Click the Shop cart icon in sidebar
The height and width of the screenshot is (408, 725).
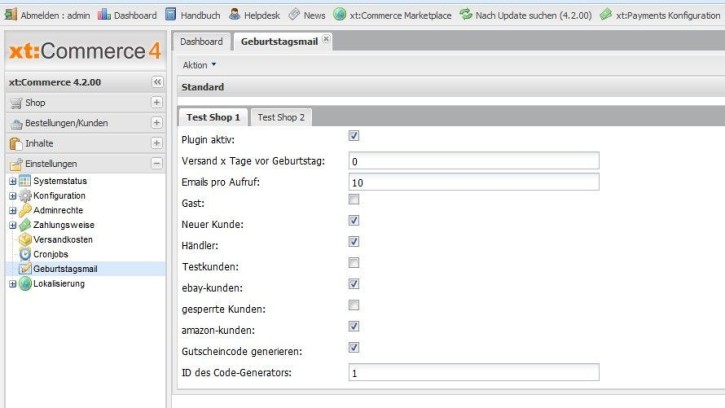(16, 103)
